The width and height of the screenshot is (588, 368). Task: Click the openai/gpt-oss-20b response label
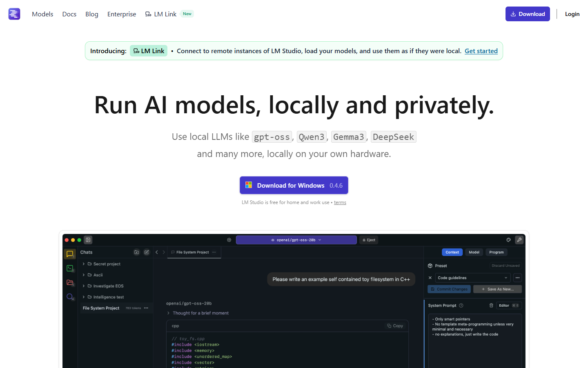pos(189,303)
